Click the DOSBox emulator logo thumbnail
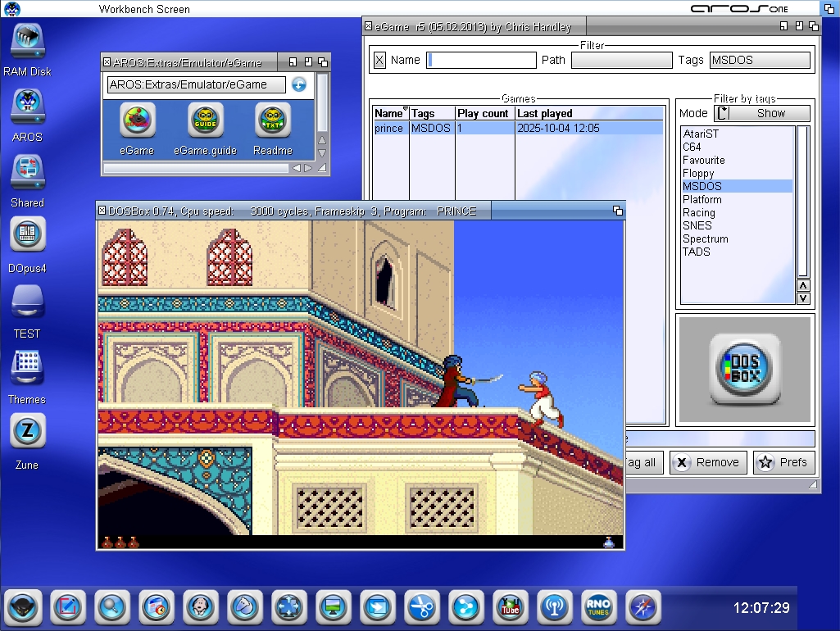Viewport: 840px width, 631px height. (x=744, y=370)
